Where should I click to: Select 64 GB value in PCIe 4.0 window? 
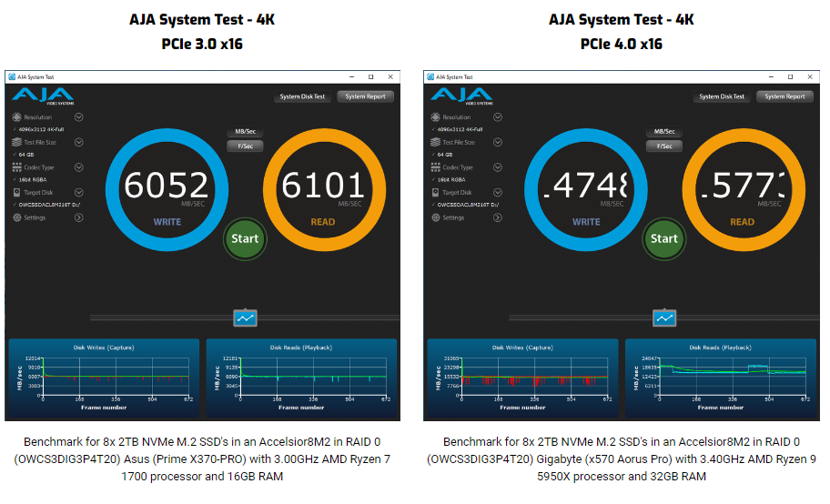(x=445, y=155)
